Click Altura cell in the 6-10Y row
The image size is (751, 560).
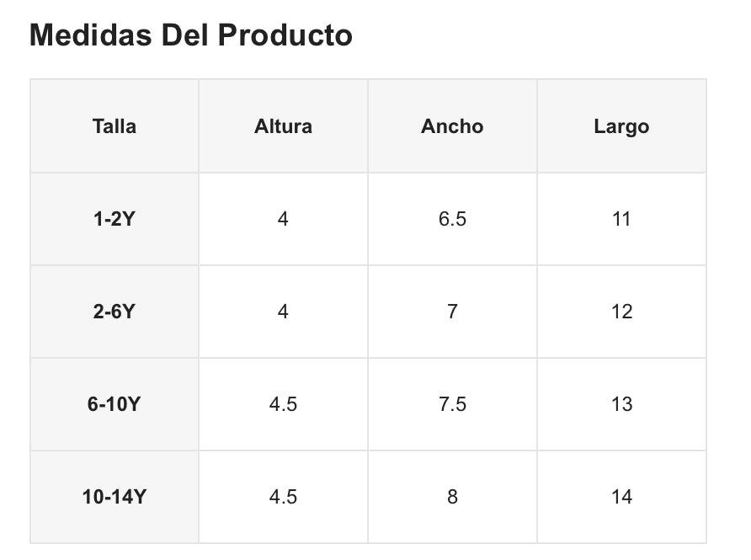[283, 404]
